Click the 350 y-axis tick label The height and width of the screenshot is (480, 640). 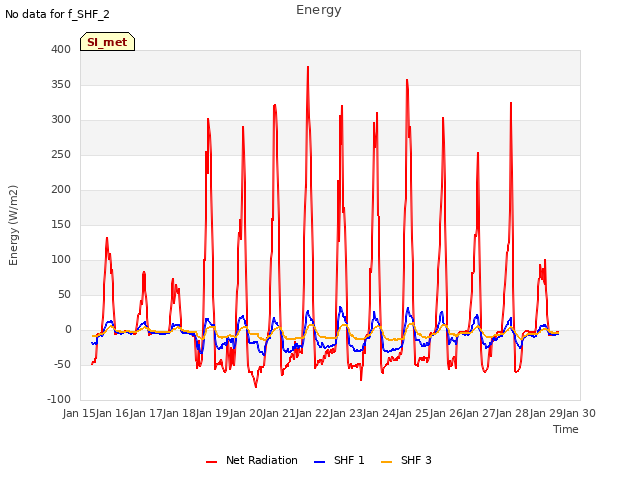pos(61,84)
